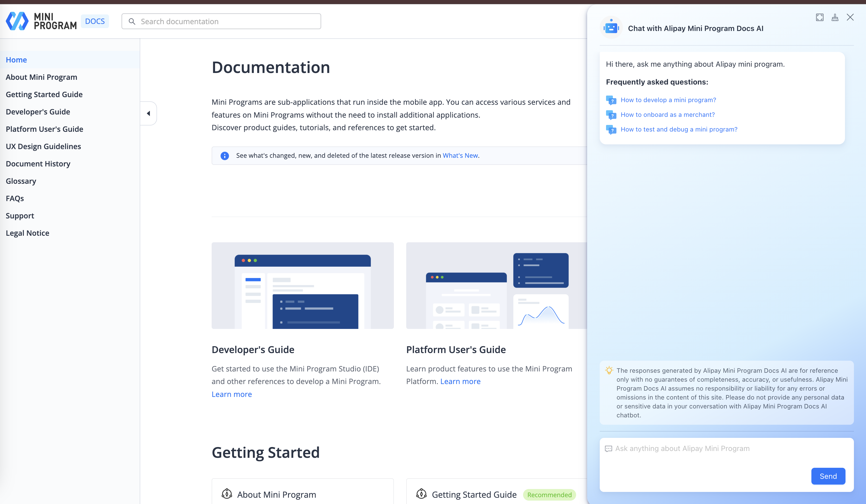The image size is (866, 504).
Task: Click the blue info icon in notice
Action: tap(225, 156)
